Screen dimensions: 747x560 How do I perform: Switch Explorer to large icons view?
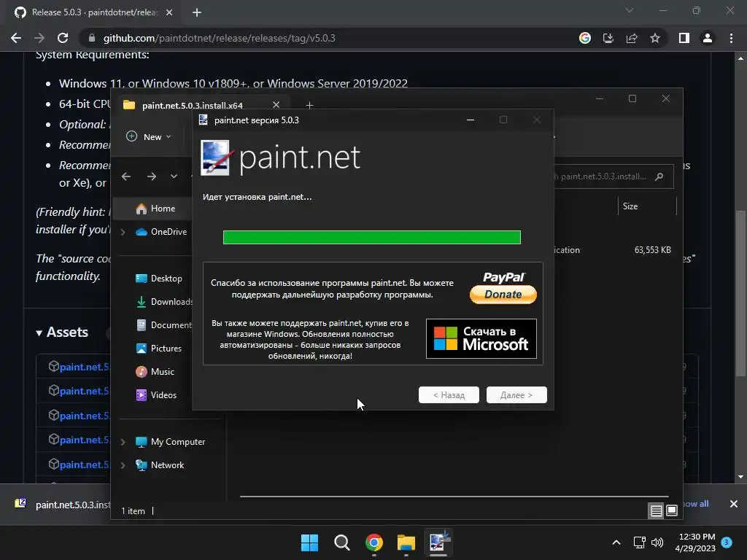[x=672, y=511]
